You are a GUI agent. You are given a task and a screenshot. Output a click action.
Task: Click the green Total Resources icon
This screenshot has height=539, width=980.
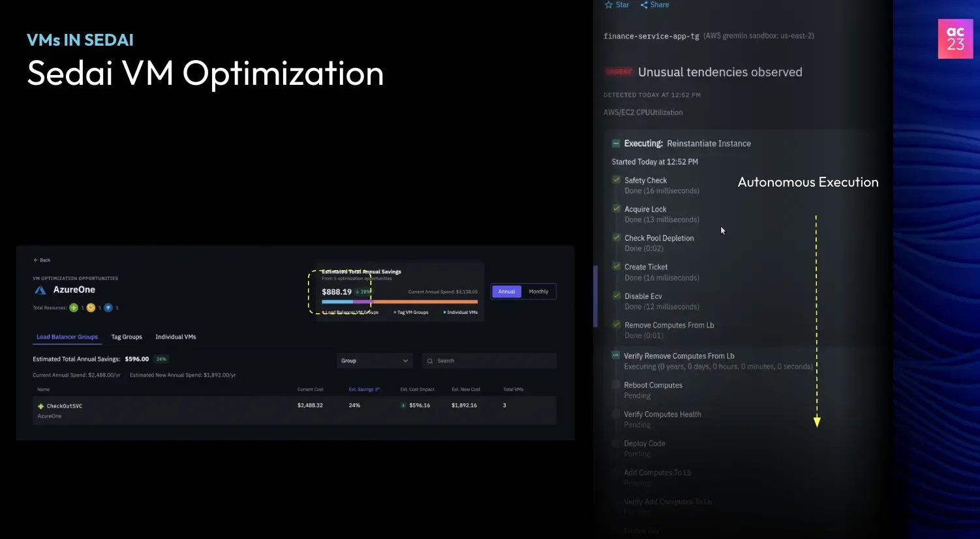coord(74,308)
